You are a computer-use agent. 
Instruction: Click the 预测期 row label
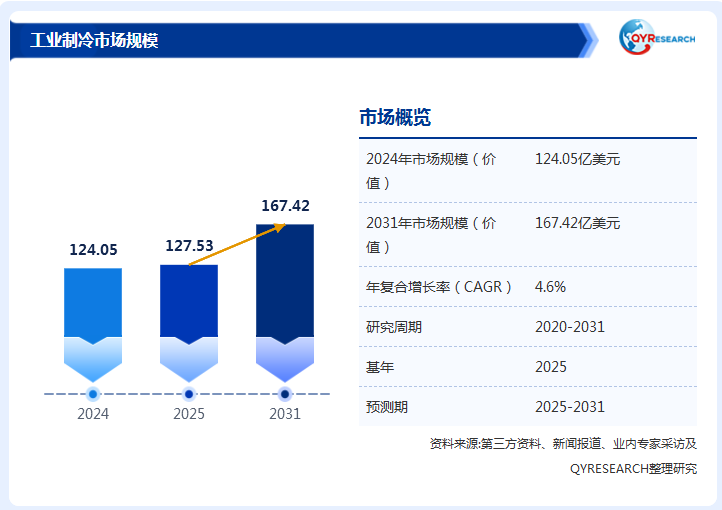coord(387,407)
